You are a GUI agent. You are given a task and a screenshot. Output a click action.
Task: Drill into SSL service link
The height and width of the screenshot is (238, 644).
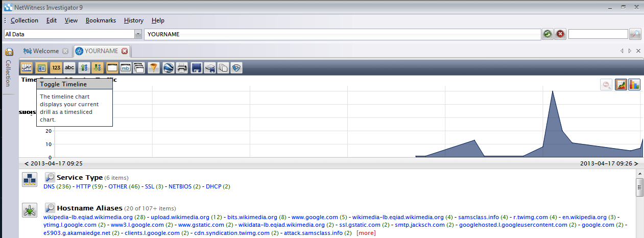pyautogui.click(x=150, y=187)
